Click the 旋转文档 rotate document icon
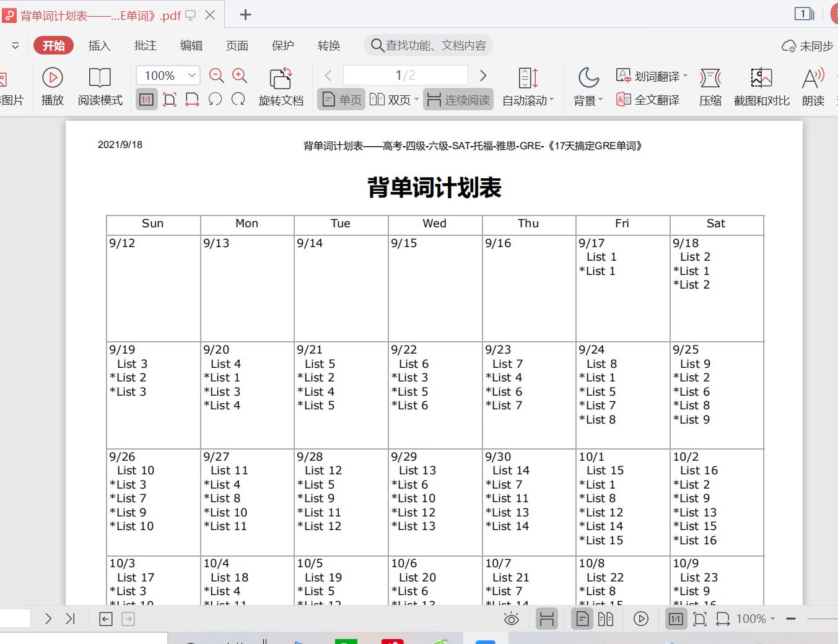838x644 pixels. pyautogui.click(x=281, y=79)
